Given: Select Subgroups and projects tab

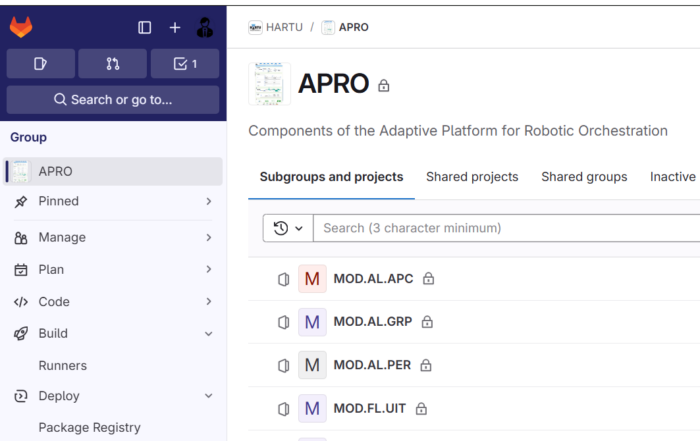Looking at the screenshot, I should [331, 177].
